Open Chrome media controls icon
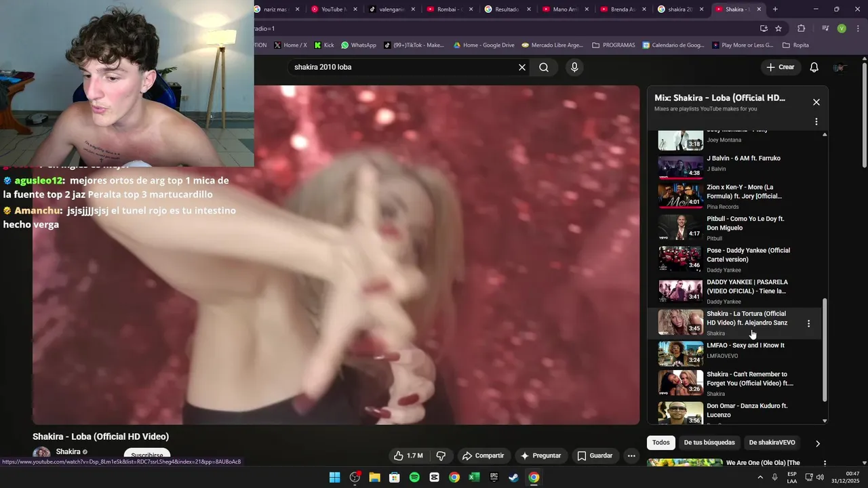Image resolution: width=868 pixels, height=488 pixels. (825, 28)
